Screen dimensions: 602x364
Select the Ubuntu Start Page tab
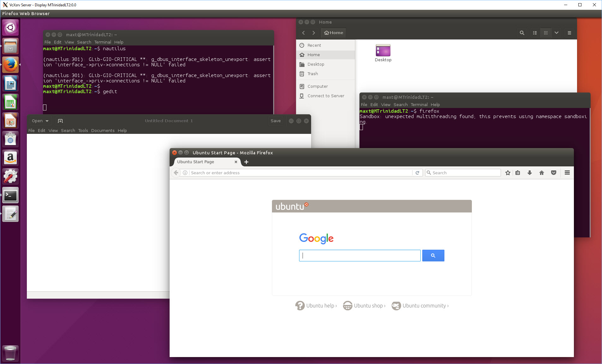point(207,162)
